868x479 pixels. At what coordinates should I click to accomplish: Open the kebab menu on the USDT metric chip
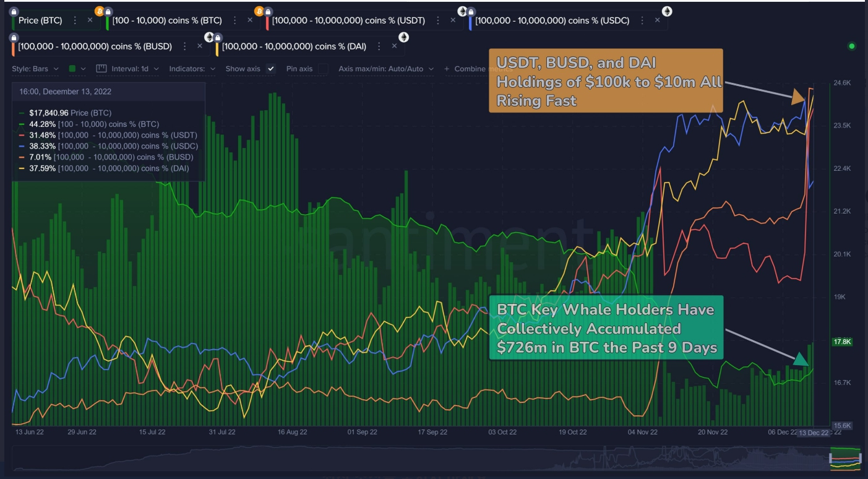(x=437, y=19)
